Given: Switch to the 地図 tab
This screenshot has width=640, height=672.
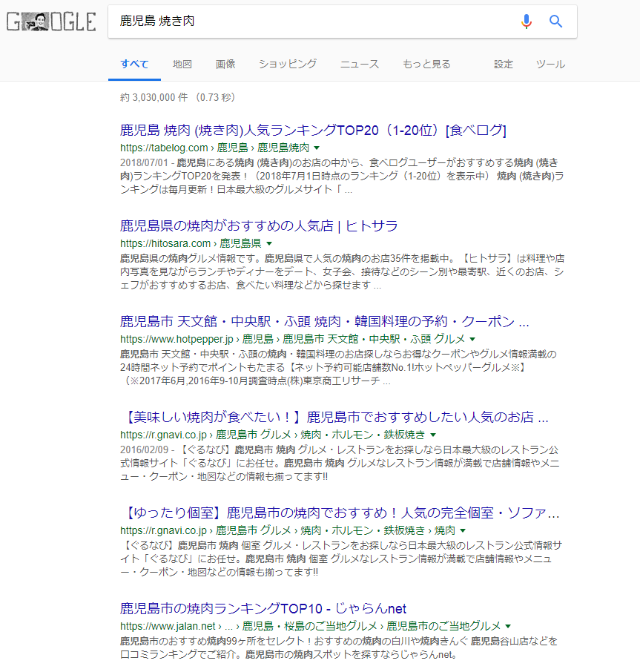Looking at the screenshot, I should [182, 64].
